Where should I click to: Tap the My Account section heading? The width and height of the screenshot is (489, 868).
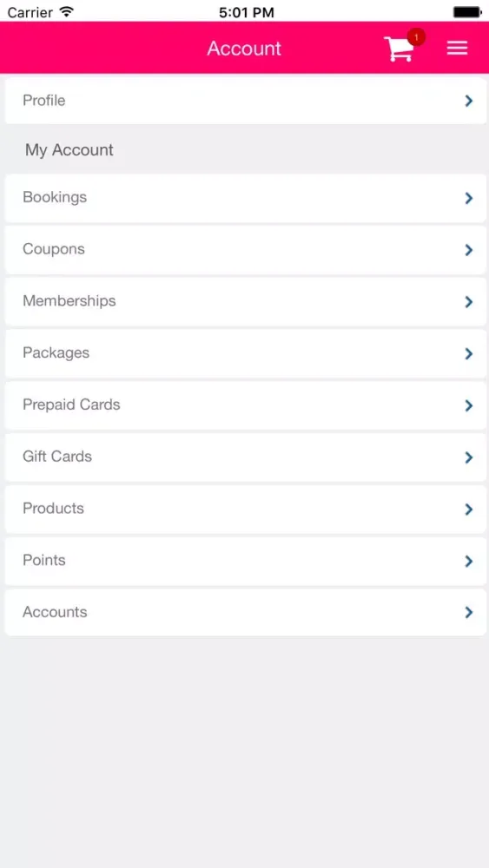click(69, 150)
